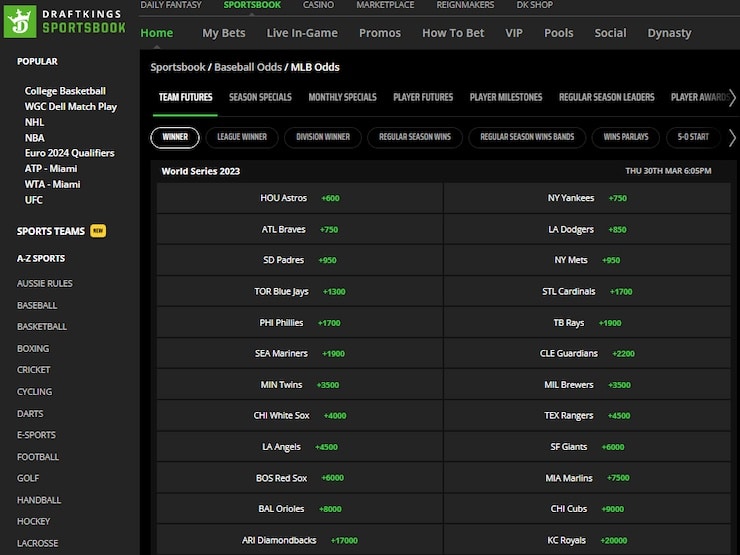The width and height of the screenshot is (740, 555).
Task: Go to the Home navigation tab
Action: pos(157,33)
